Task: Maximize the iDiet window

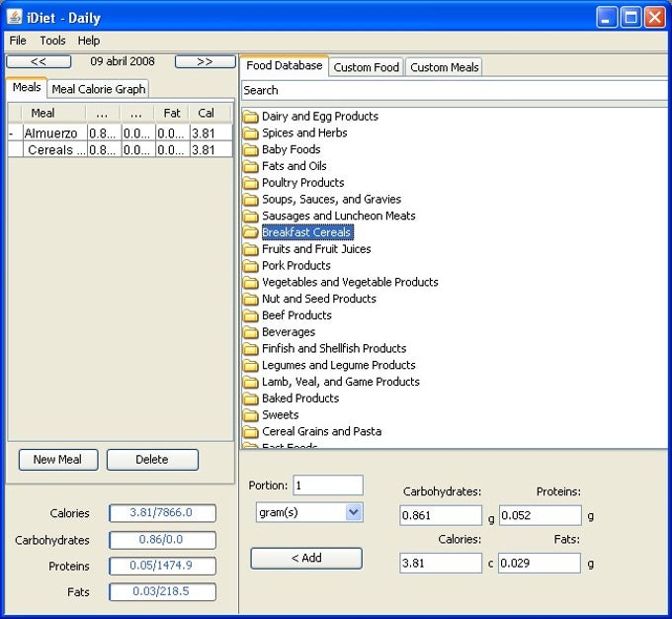Action: click(x=630, y=18)
